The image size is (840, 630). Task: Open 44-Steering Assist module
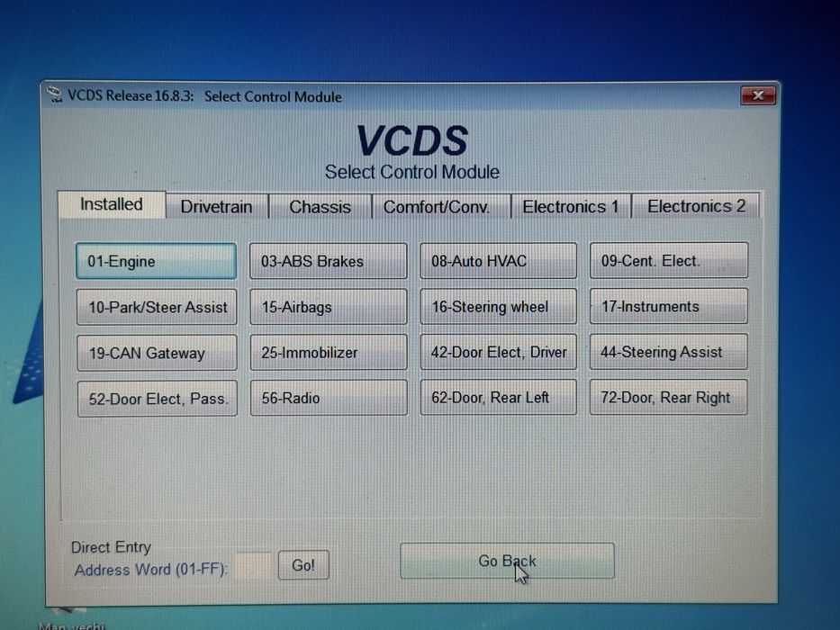669,351
